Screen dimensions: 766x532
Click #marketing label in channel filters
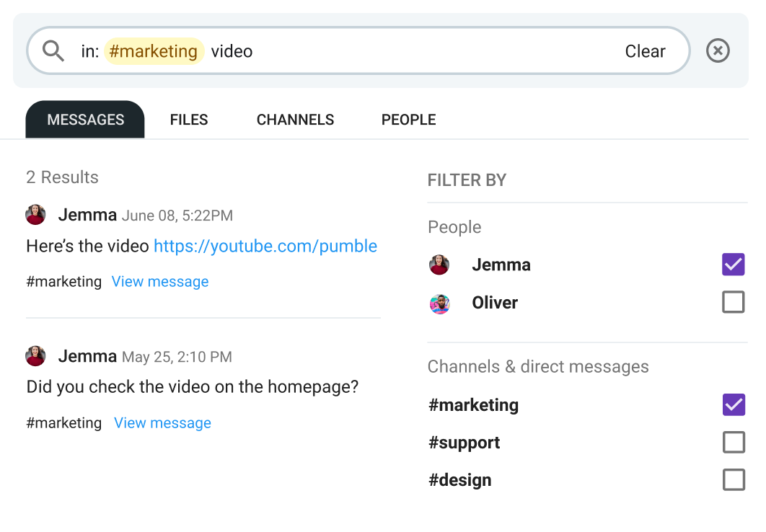tap(473, 405)
